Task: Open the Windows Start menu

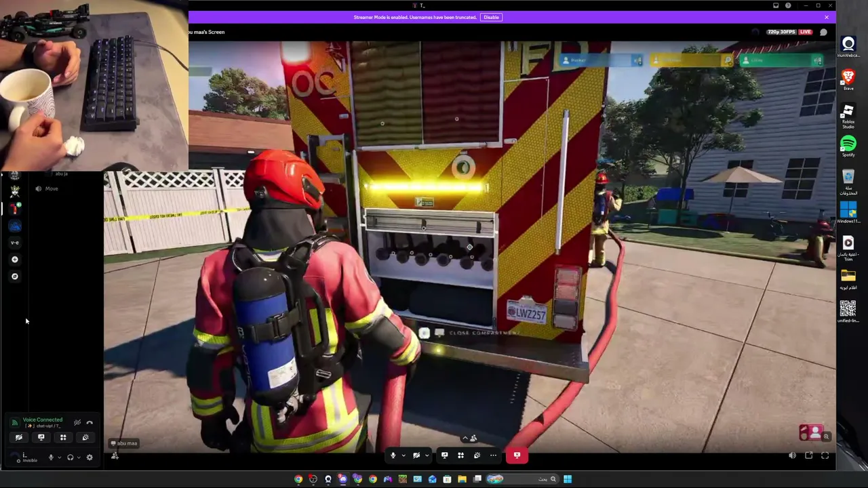Action: pos(568,479)
